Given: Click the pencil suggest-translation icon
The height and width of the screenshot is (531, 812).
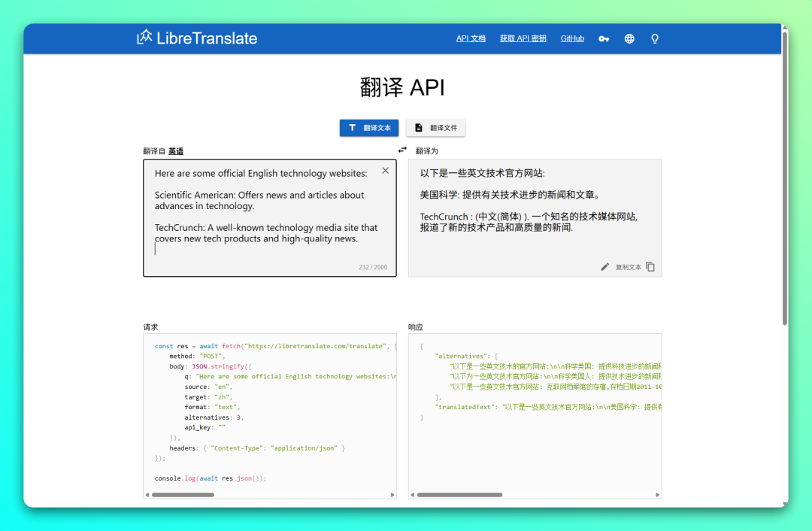Looking at the screenshot, I should [604, 267].
